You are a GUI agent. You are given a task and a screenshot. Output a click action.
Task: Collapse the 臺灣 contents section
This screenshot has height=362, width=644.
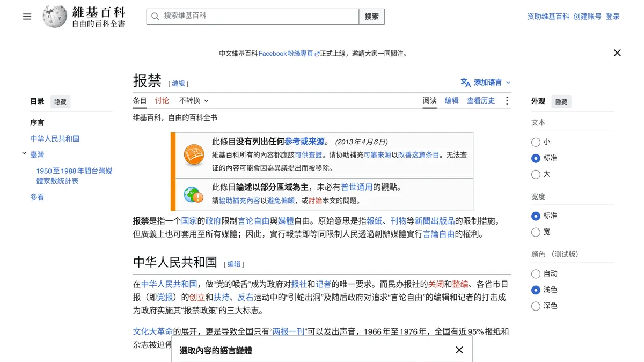pyautogui.click(x=24, y=153)
